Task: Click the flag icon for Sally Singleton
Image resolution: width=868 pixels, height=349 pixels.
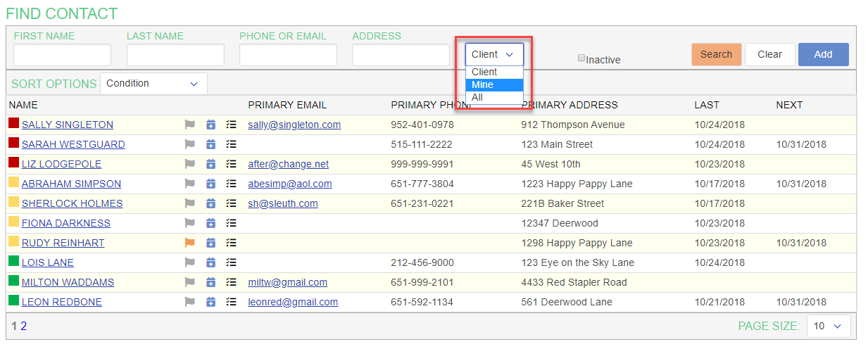Action: (189, 125)
